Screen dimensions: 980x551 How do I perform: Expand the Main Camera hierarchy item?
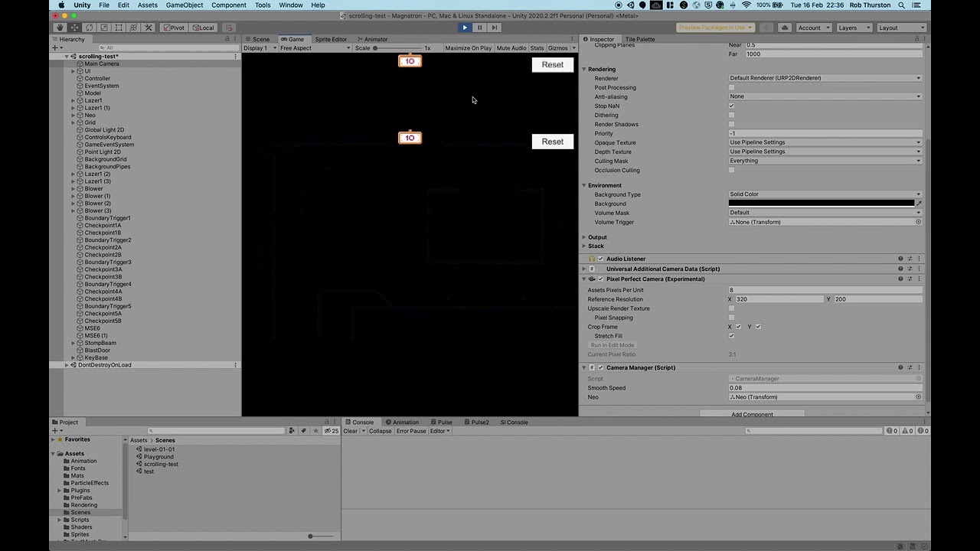click(73, 64)
